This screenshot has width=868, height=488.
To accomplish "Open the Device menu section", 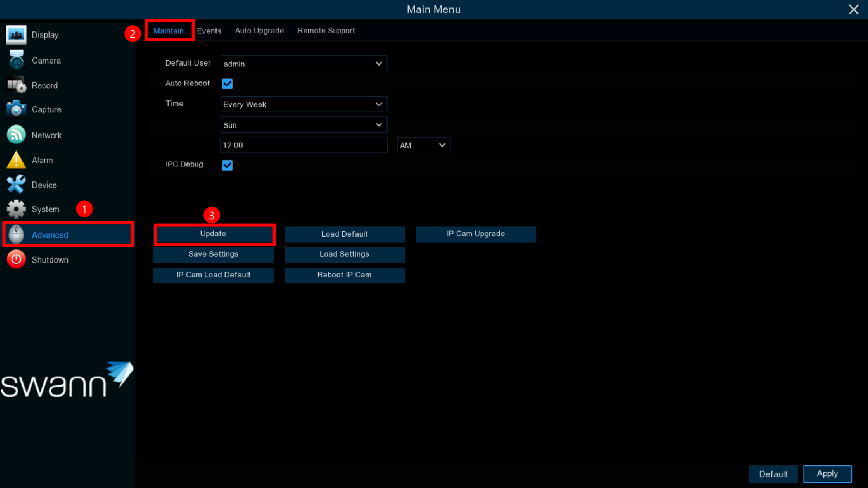I will [x=44, y=185].
